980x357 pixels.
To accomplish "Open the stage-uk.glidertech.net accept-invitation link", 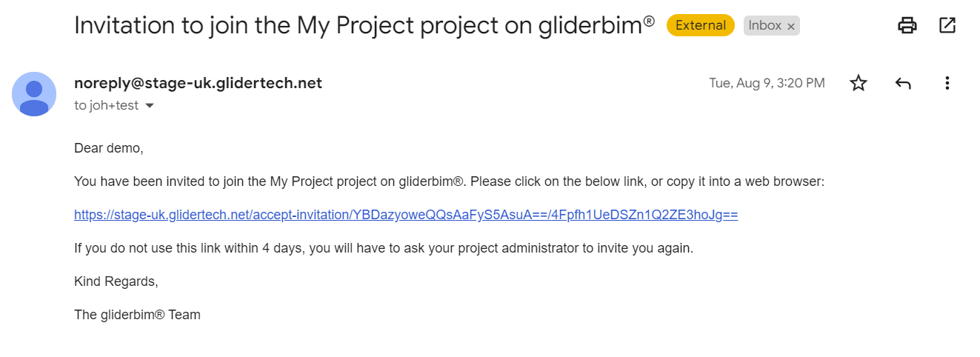I will pyautogui.click(x=406, y=215).
